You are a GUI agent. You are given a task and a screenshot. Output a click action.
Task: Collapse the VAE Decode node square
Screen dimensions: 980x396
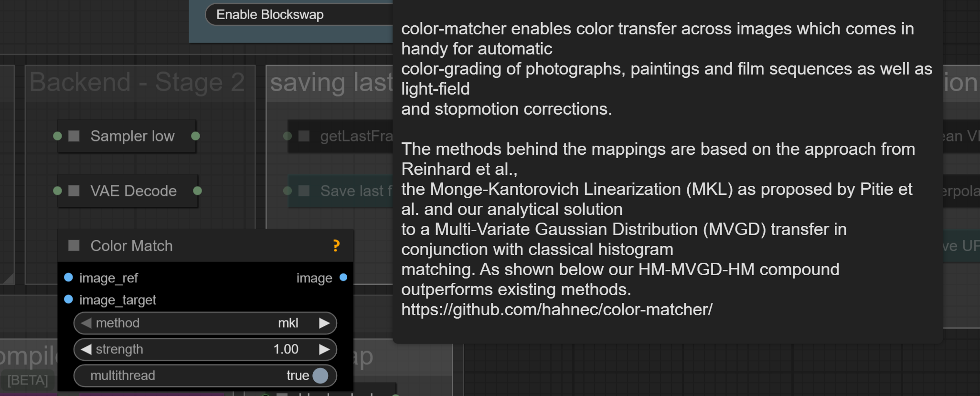(x=74, y=191)
